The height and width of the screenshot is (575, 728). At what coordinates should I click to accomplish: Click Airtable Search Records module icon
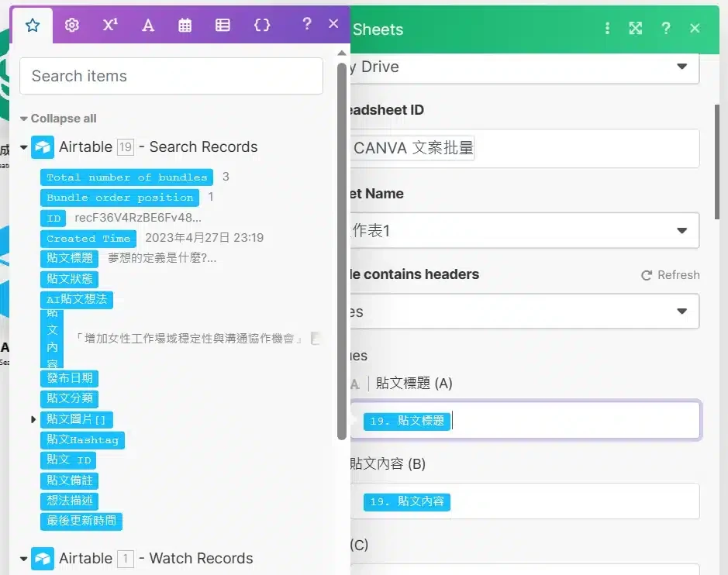pyautogui.click(x=42, y=147)
